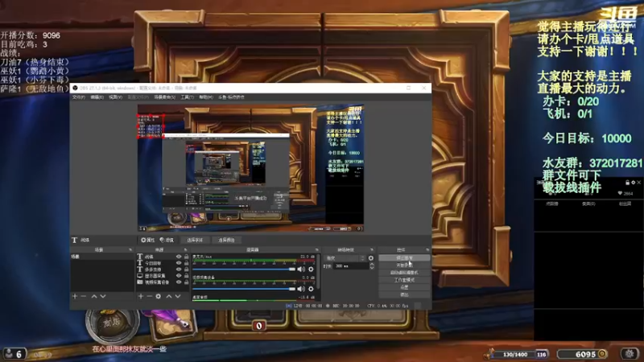Viewport: 644px width, 362px height.
Task: Toggle visibility of third text source
Action: pyautogui.click(x=179, y=269)
